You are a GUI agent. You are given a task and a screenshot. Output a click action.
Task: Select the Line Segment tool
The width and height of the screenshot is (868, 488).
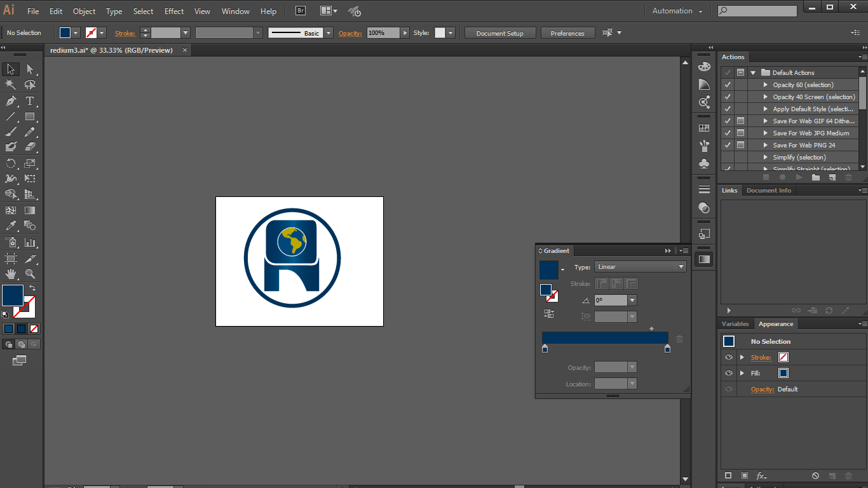pyautogui.click(x=11, y=116)
